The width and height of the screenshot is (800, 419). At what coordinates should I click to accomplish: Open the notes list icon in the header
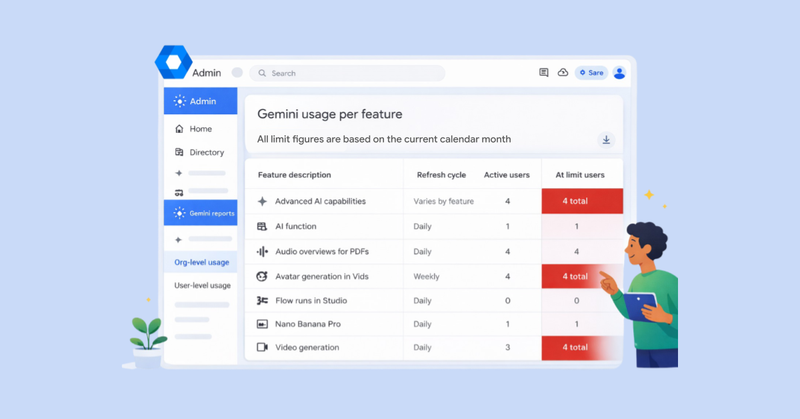[544, 72]
